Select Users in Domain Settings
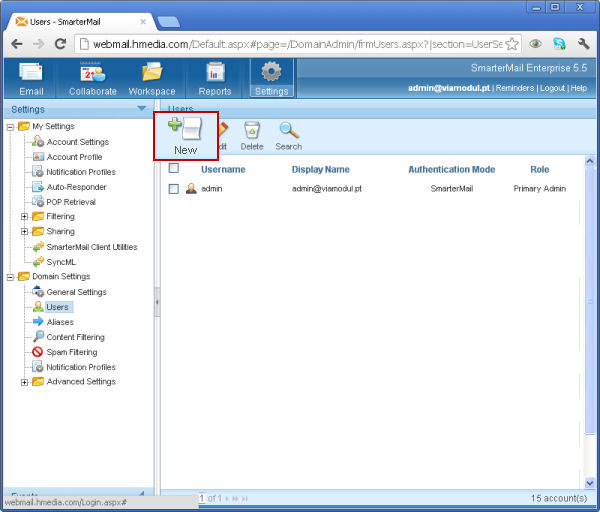This screenshot has width=600, height=512. coord(57,307)
